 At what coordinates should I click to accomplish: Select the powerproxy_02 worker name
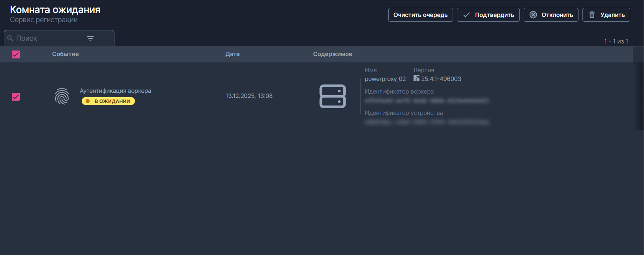click(x=385, y=79)
